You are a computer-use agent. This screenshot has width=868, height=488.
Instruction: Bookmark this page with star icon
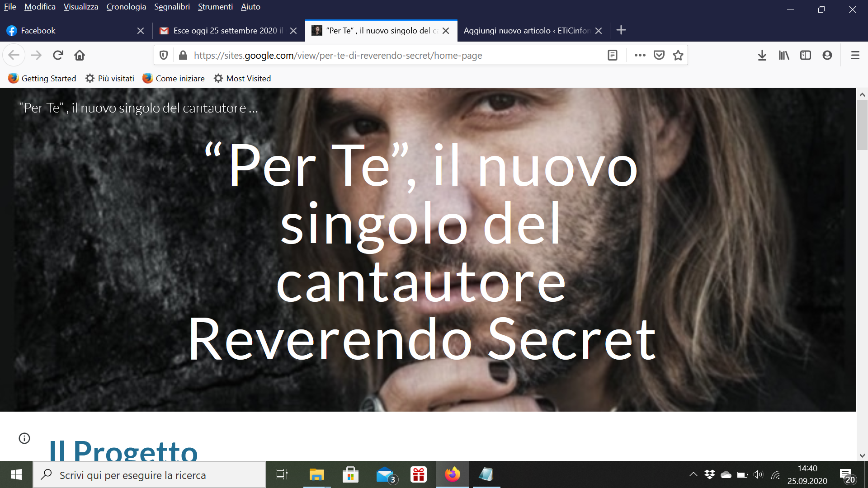tap(678, 55)
